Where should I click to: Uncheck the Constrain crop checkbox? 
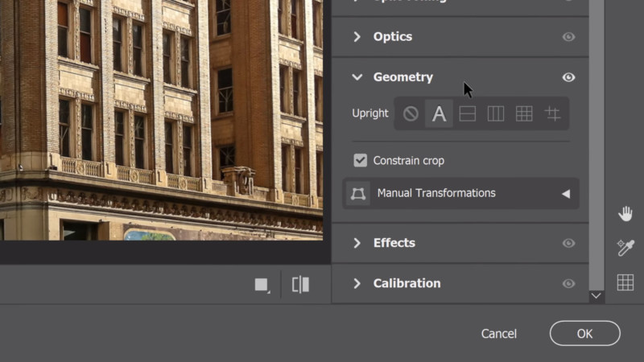click(x=360, y=160)
